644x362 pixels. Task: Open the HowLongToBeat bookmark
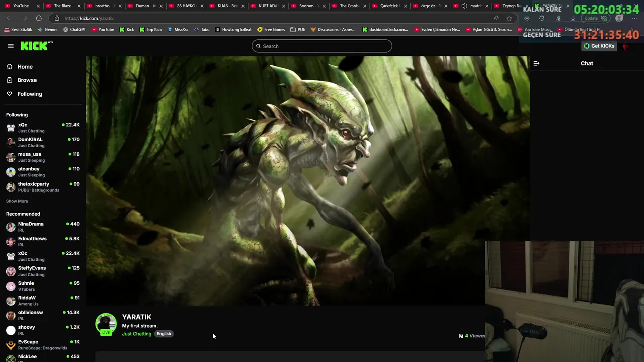[233, 30]
